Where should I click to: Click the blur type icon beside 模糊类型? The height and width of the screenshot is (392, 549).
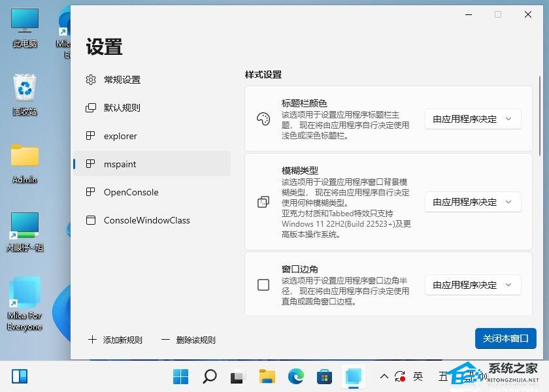tap(263, 202)
